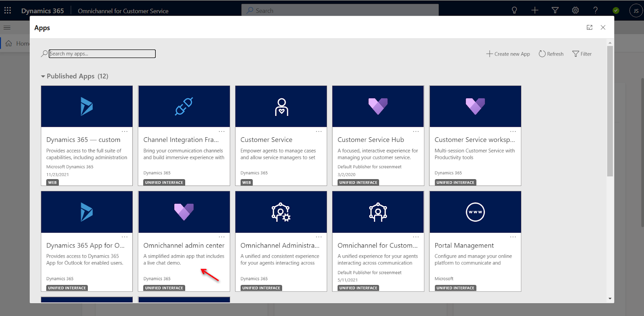
Task: Open the Dynamics 365 — custom app tile
Action: click(87, 136)
